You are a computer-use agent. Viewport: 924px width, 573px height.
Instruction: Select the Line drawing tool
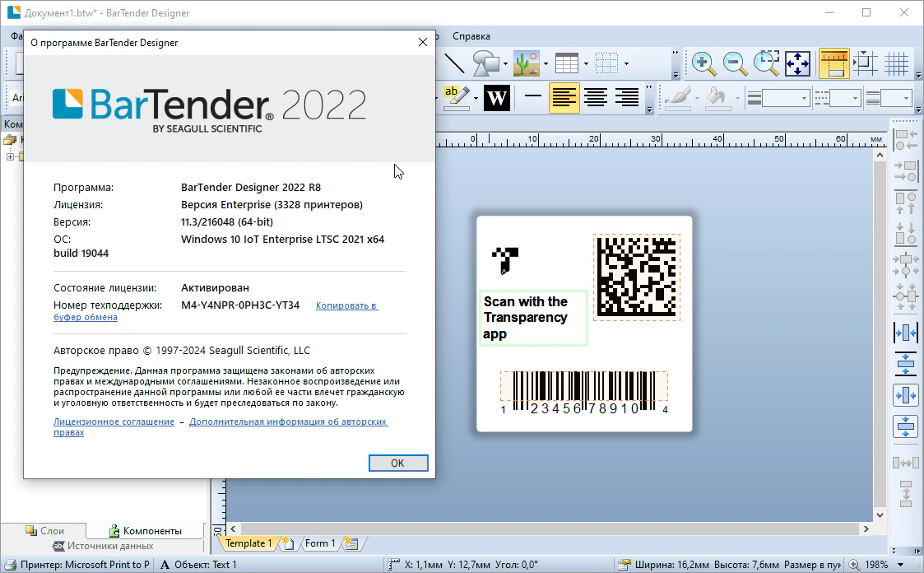coord(454,63)
